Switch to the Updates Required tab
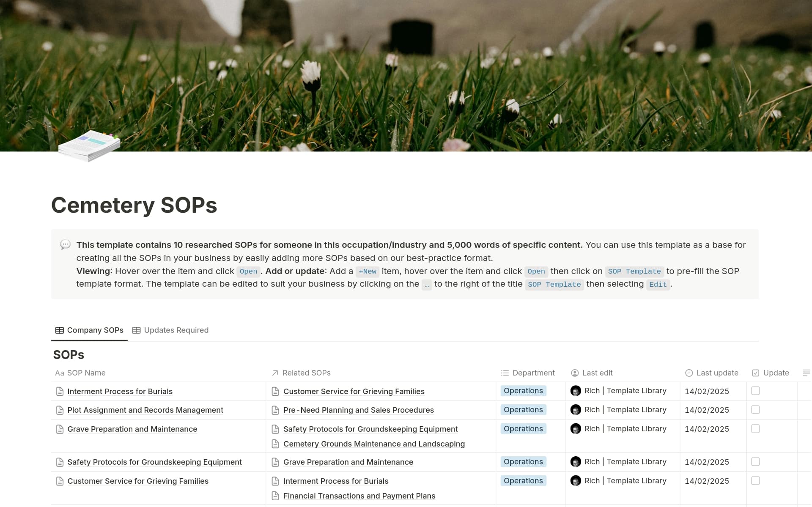The width and height of the screenshot is (812, 507). pos(170,330)
